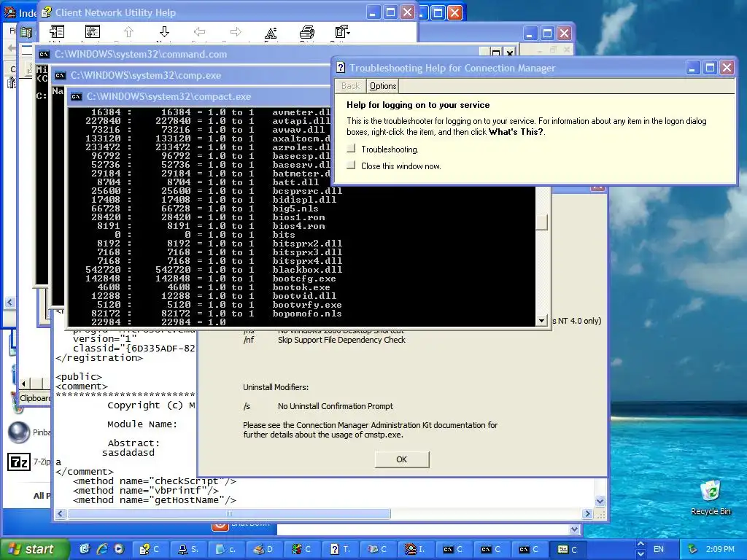Click 'Skip Support File Dependency Check' text

pyautogui.click(x=341, y=340)
